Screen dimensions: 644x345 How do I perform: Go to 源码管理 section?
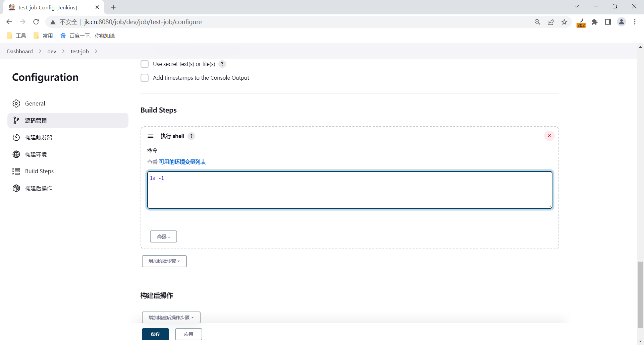[x=68, y=121]
